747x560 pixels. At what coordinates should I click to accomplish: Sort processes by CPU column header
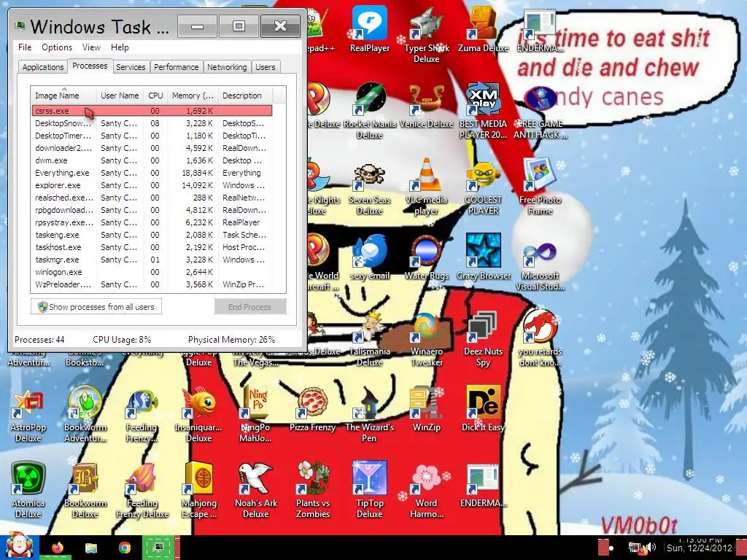(155, 96)
